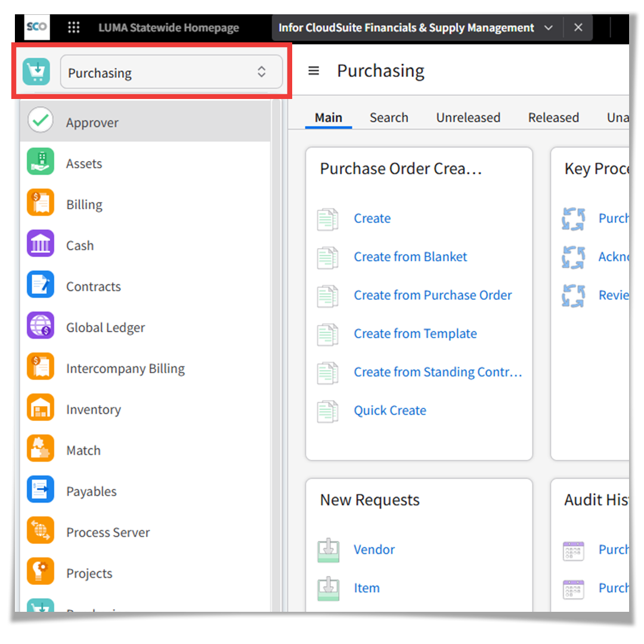Open Create from Standing Contr... link
Image resolution: width=644 pixels, height=644 pixels.
point(438,372)
